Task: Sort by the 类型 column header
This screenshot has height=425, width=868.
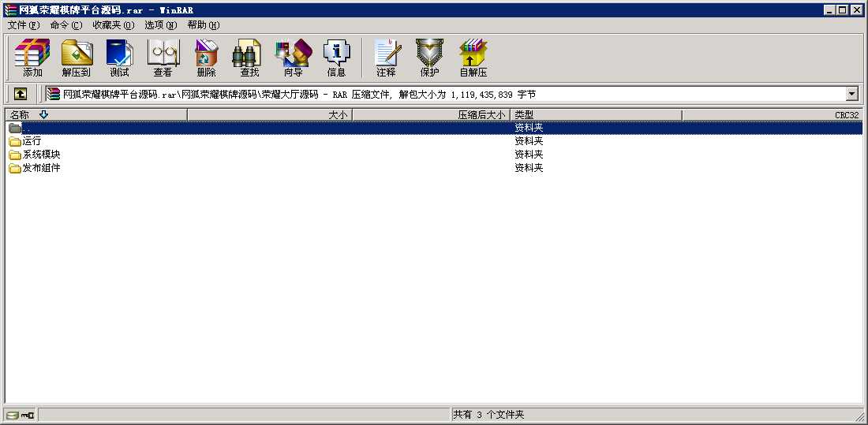Action: coord(596,114)
